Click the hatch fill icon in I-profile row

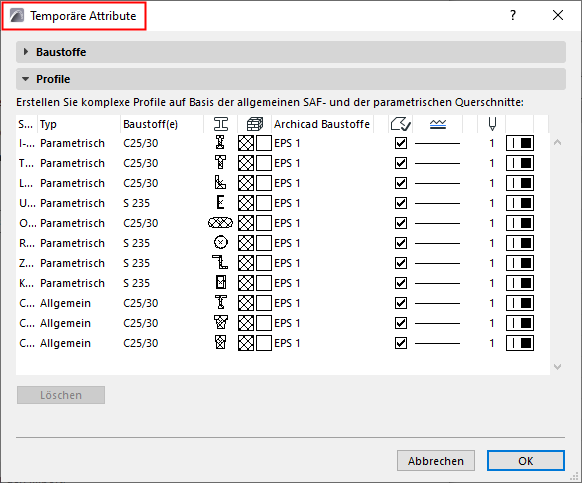(x=246, y=143)
